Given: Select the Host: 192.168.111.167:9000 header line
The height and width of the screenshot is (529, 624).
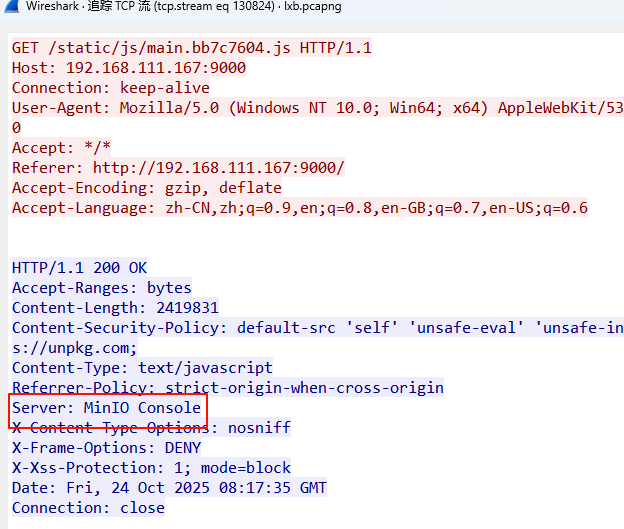Looking at the screenshot, I should click(128, 68).
